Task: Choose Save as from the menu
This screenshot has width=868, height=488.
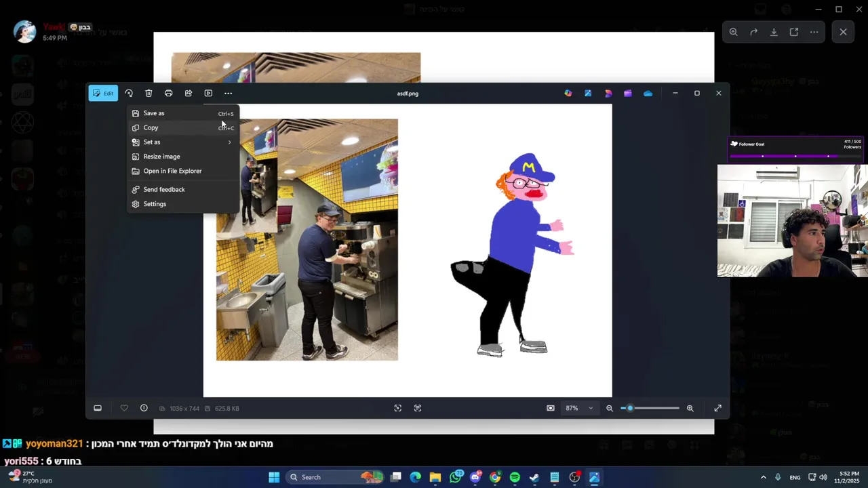Action: tap(183, 113)
